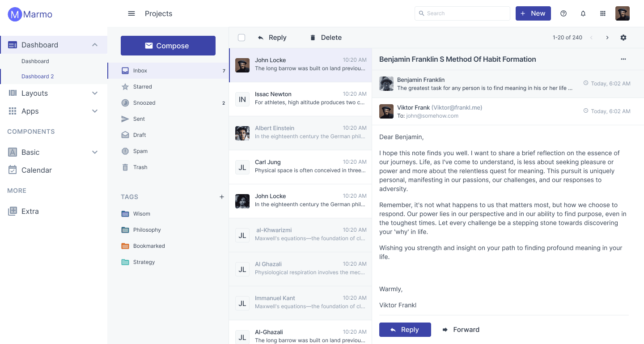The height and width of the screenshot is (344, 644).
Task: Go to previous page of emails
Action: coord(591,38)
